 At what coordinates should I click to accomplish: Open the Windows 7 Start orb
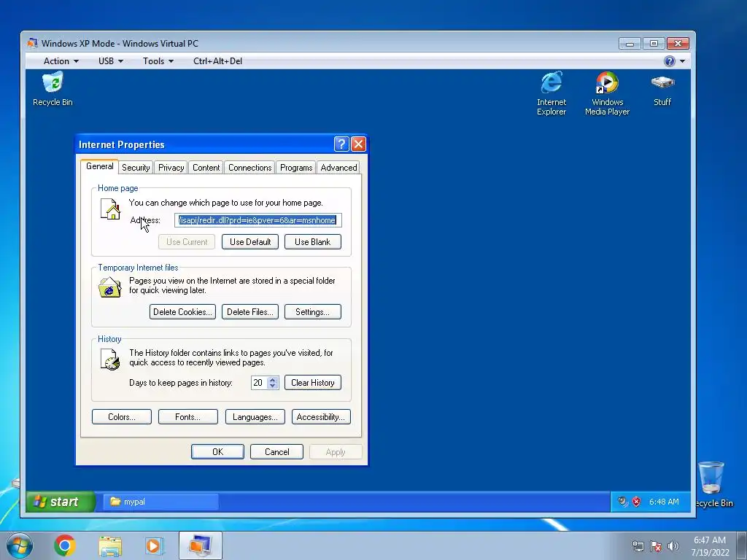[20, 545]
